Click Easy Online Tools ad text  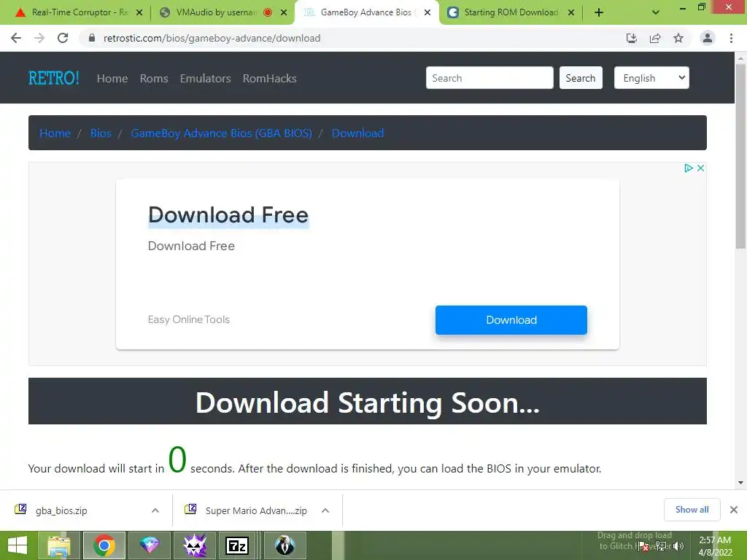tap(189, 319)
